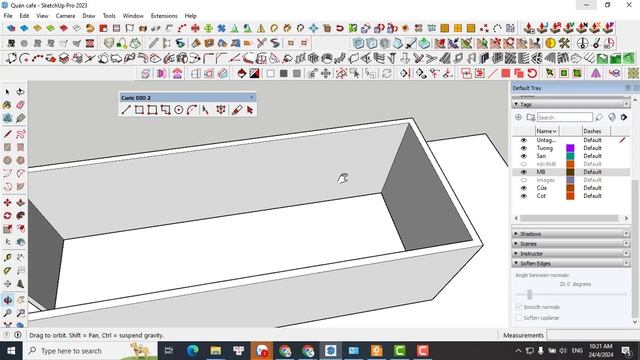Enable Soften coplanar checkbox
The height and width of the screenshot is (360, 640).
pyautogui.click(x=519, y=317)
